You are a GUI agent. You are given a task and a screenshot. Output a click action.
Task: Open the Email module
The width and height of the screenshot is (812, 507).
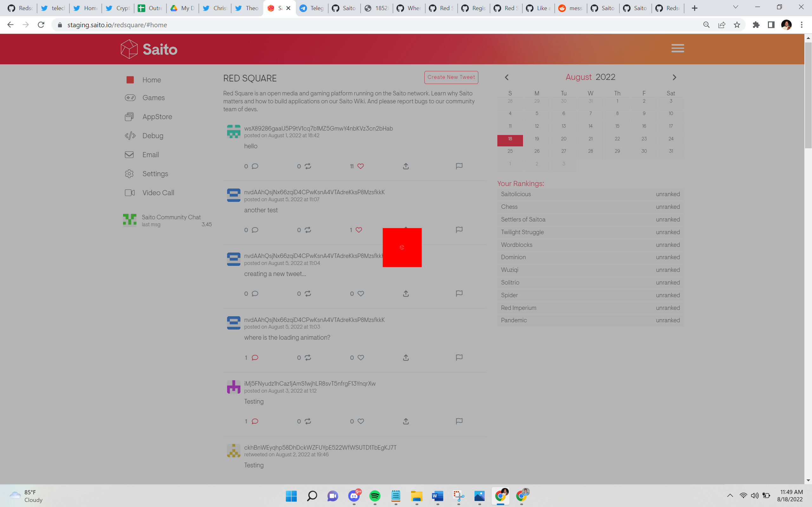point(150,155)
